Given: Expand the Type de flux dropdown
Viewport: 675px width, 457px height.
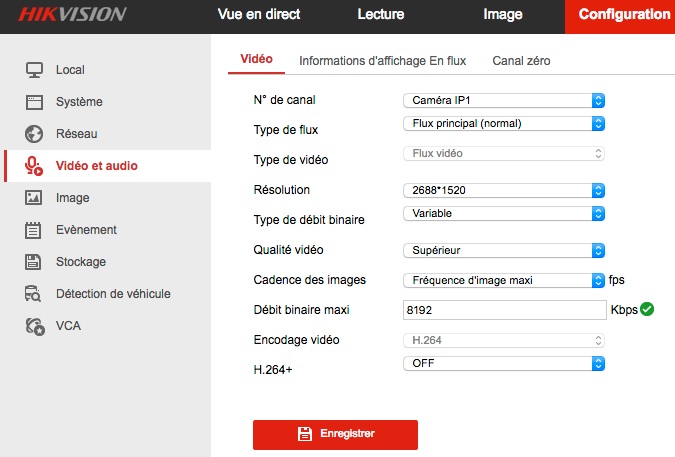Looking at the screenshot, I should tap(505, 124).
